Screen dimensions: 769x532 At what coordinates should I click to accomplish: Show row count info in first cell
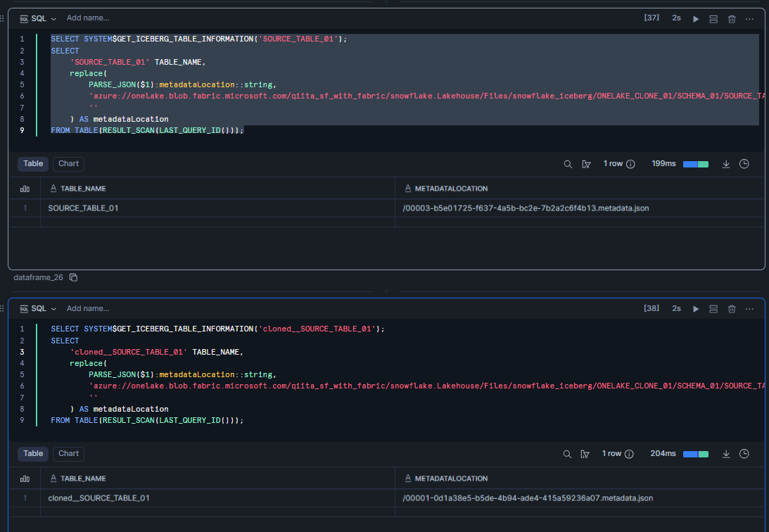(630, 164)
